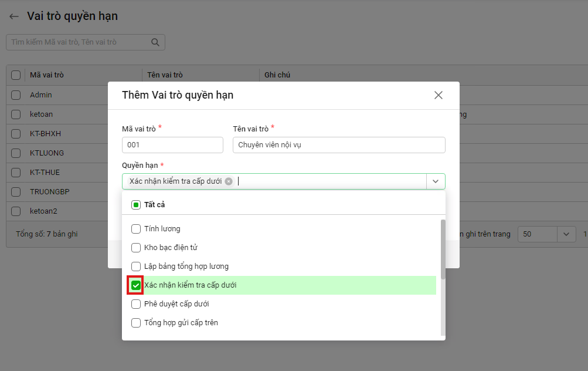This screenshot has height=371, width=588.
Task: Check the Kho bạc điện tử option
Action: (x=136, y=248)
